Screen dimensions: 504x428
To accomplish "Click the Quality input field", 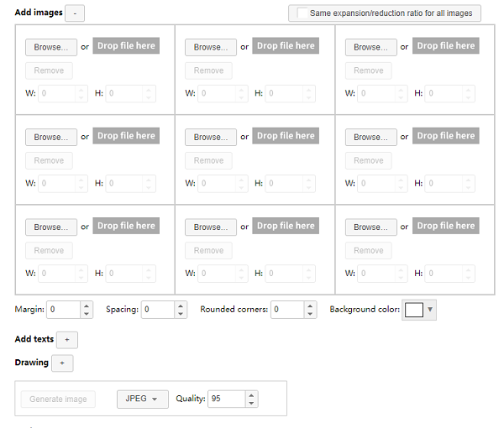I will pyautogui.click(x=226, y=399).
